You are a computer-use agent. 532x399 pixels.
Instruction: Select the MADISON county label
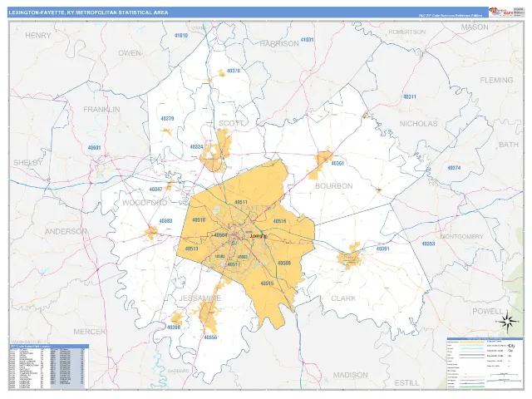coord(351,375)
